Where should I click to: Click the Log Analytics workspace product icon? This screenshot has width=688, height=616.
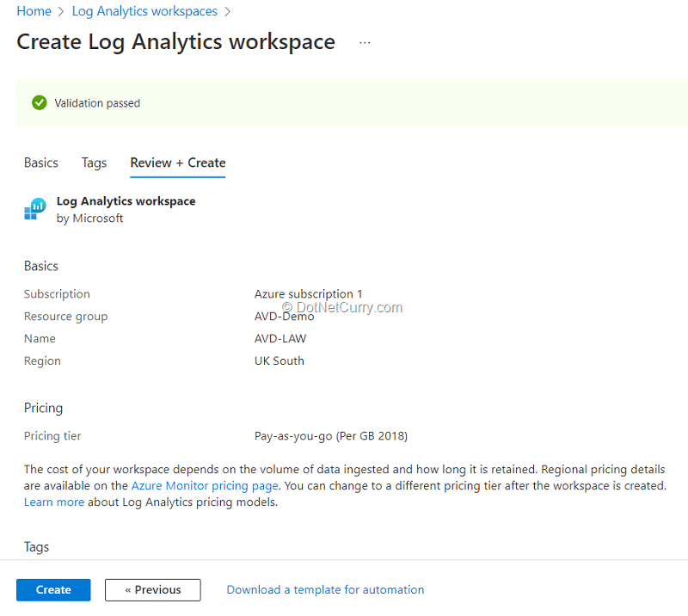pos(35,208)
